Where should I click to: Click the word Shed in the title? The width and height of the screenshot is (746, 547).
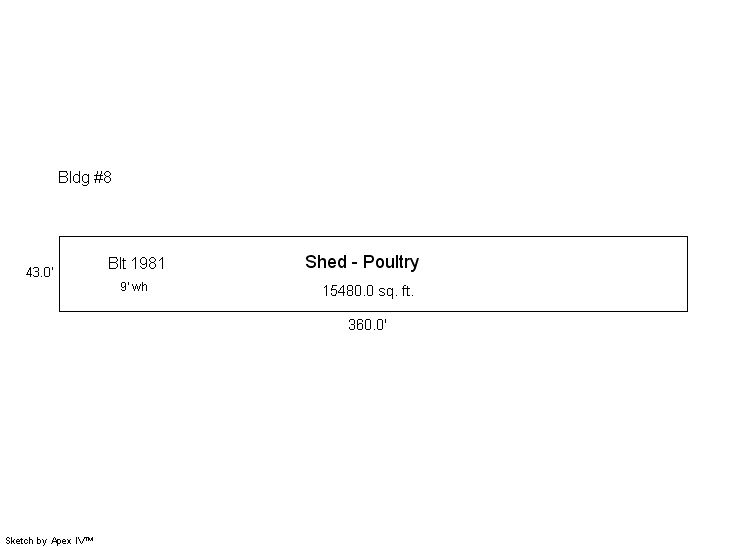(325, 262)
